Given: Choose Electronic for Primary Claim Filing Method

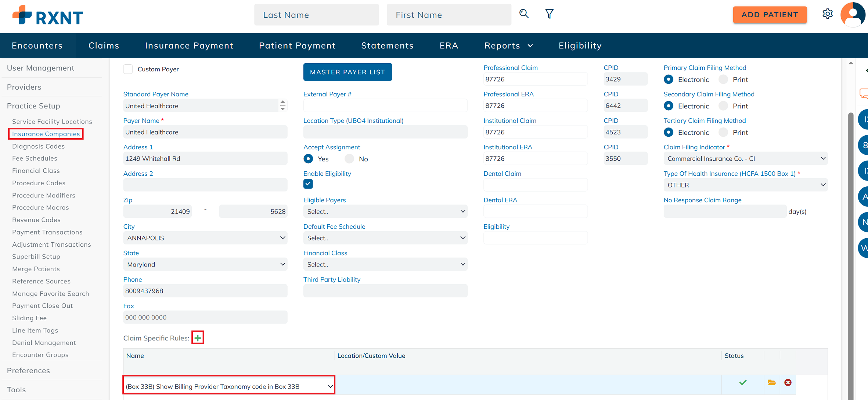Looking at the screenshot, I should 669,79.
